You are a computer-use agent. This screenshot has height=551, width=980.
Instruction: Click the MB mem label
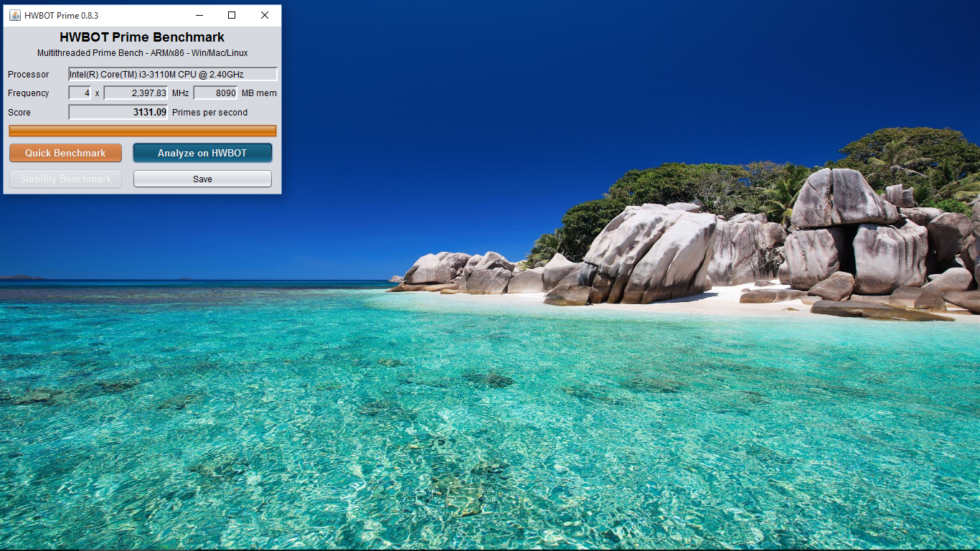(259, 93)
